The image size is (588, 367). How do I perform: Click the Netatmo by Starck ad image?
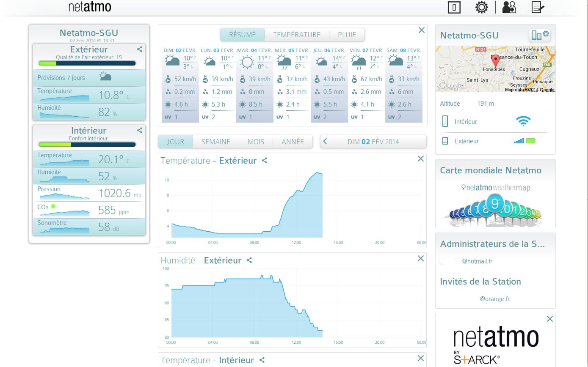tap(495, 345)
